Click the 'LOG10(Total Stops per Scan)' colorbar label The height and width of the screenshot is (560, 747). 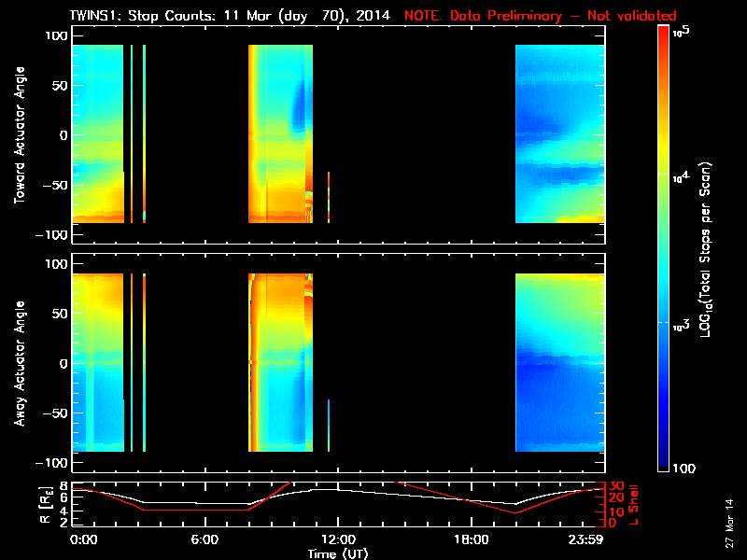point(712,250)
